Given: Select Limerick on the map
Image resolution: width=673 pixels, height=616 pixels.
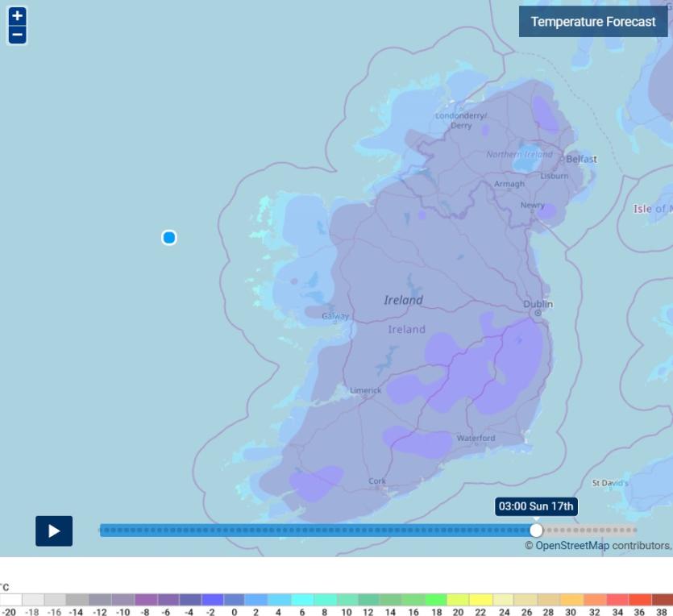Looking at the screenshot, I should 365,390.
